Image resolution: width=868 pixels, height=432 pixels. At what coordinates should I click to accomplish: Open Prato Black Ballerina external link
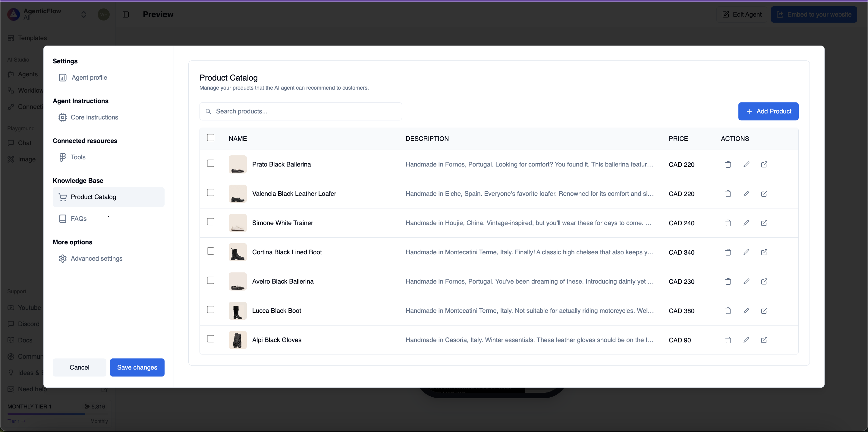(x=764, y=164)
